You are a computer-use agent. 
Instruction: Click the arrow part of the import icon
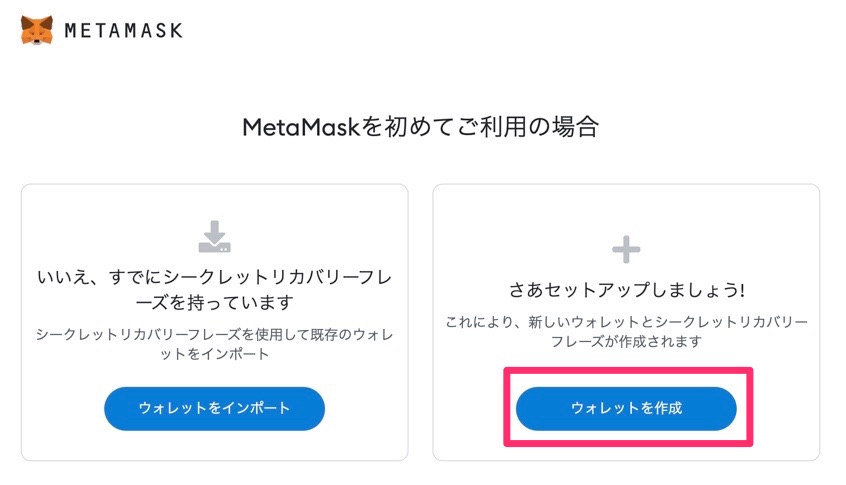click(x=215, y=231)
